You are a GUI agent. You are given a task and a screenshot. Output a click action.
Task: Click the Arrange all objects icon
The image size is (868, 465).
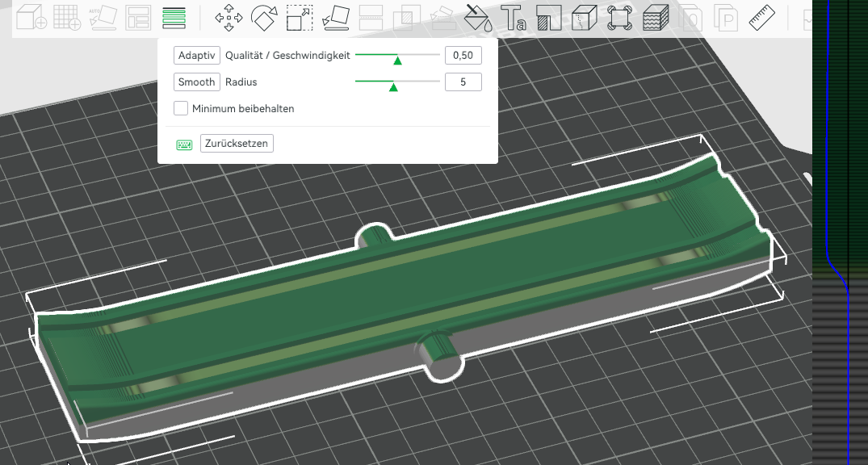pos(138,18)
